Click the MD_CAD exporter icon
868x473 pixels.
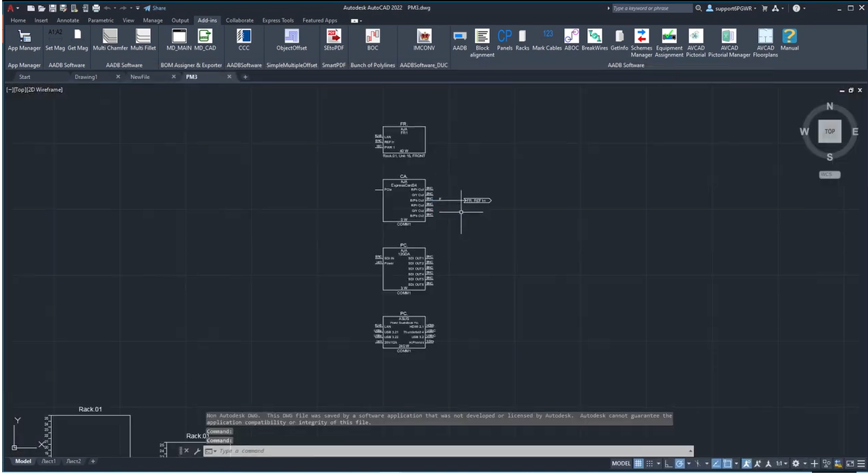(x=205, y=37)
